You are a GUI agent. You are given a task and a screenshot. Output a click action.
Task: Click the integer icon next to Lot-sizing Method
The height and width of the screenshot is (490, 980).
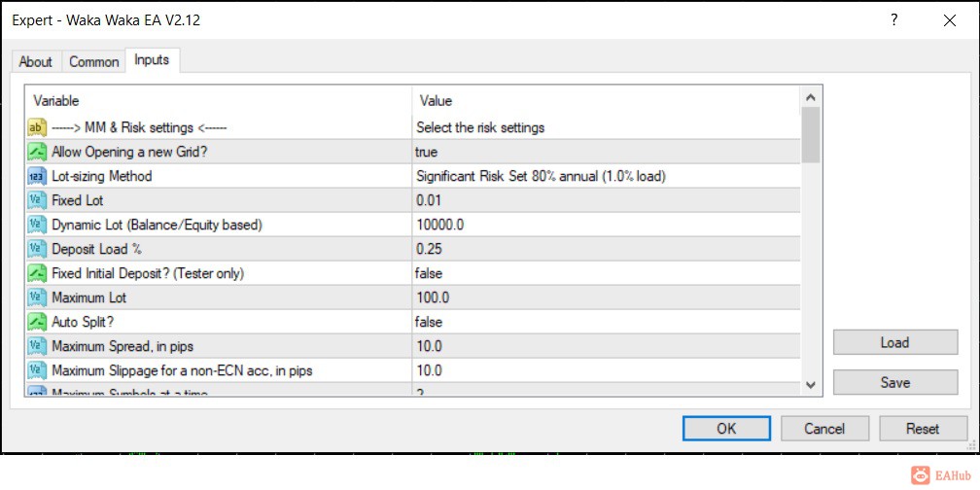38,176
